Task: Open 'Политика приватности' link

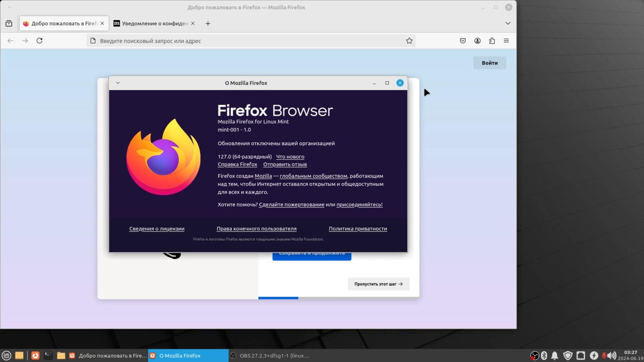Action: coord(358,229)
